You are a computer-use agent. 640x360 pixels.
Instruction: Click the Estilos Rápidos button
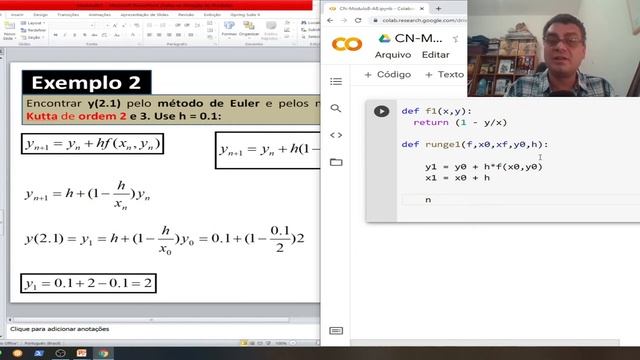point(270,30)
